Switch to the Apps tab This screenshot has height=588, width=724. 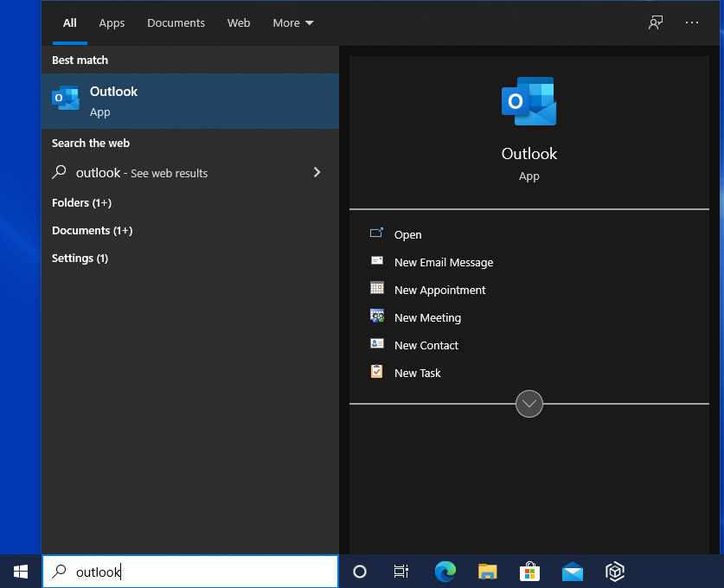112,22
